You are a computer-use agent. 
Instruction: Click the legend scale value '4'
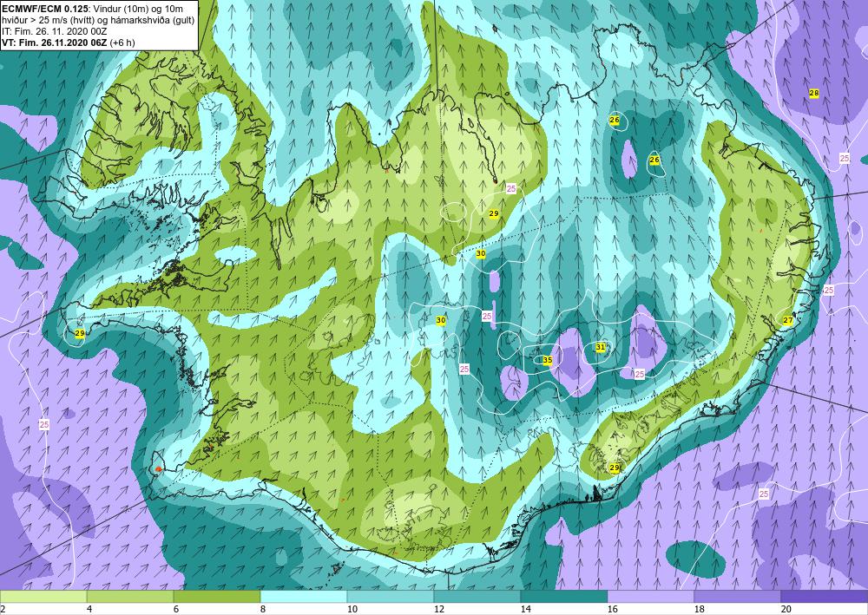[89, 610]
